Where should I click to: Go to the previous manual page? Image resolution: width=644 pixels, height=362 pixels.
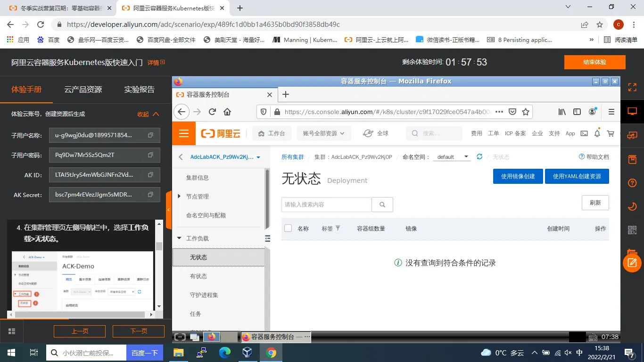pyautogui.click(x=80, y=331)
